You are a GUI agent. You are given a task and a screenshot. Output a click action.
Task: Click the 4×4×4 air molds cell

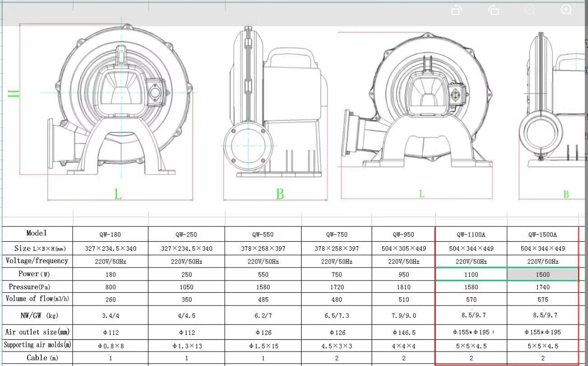[x=404, y=346]
